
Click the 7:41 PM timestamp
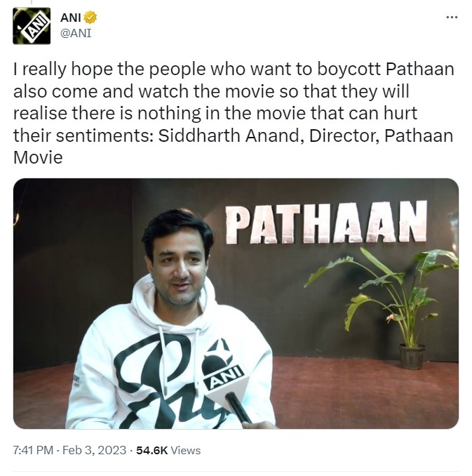pos(33,450)
